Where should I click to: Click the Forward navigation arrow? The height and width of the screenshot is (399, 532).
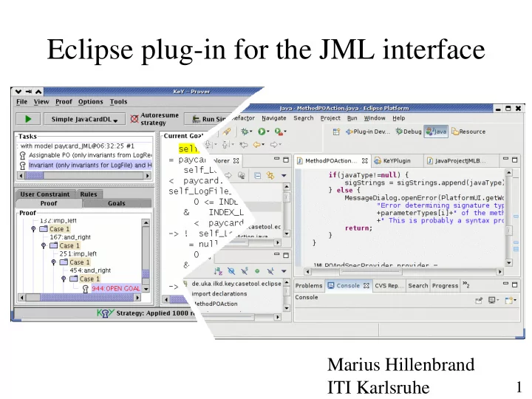tap(274, 145)
